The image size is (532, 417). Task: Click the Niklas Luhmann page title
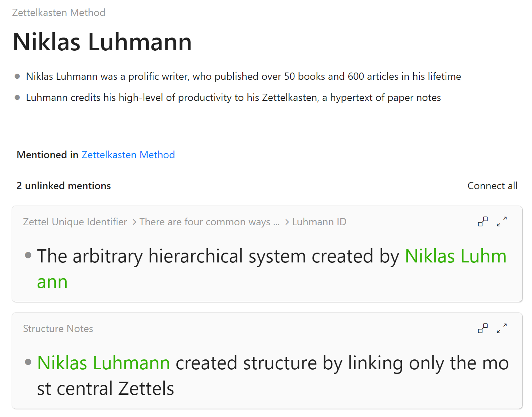point(102,42)
